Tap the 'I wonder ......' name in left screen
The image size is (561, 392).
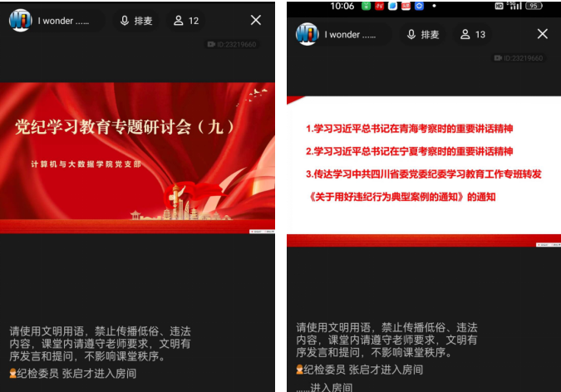tap(63, 21)
